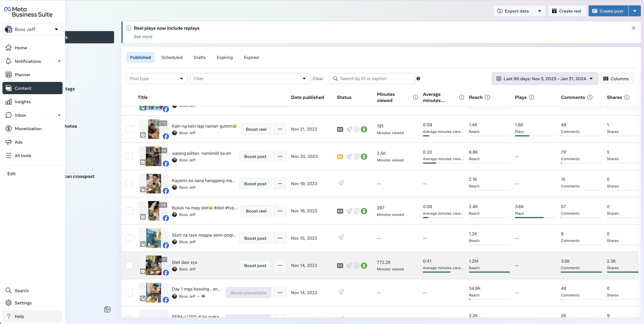The height and width of the screenshot is (324, 644).
Task: Click the Minutes viewed info icon
Action: tap(415, 97)
